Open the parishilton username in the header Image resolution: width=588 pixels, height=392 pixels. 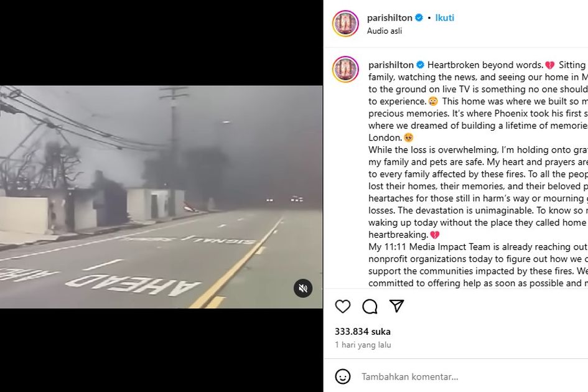(390, 17)
